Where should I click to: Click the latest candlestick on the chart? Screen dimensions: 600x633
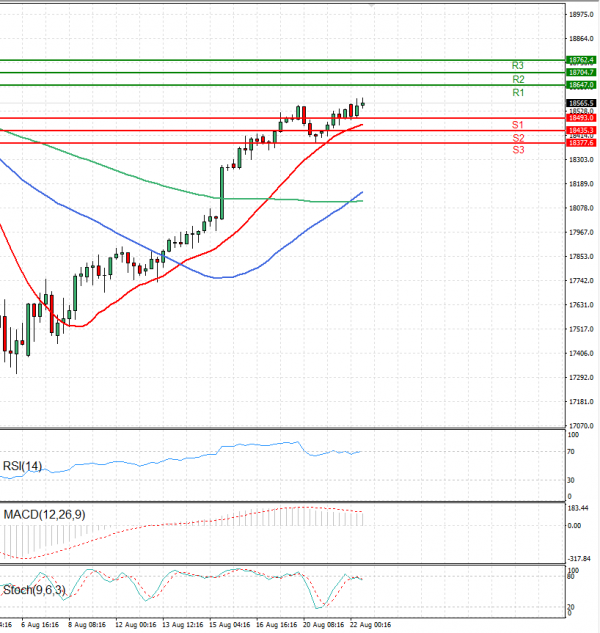click(363, 104)
